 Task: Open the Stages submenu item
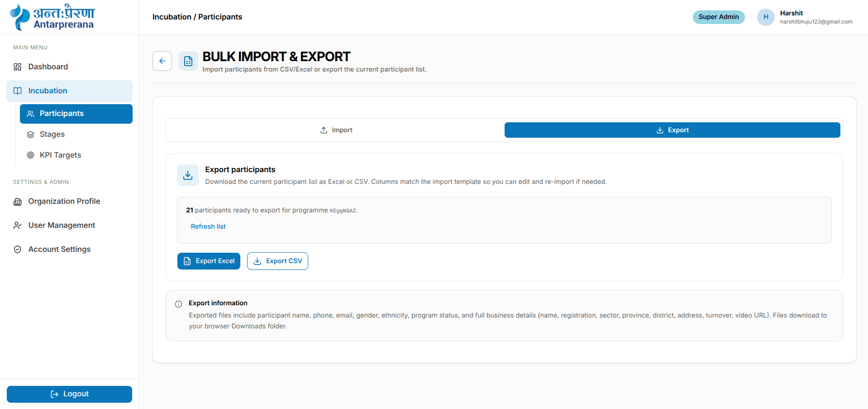[x=76, y=135]
